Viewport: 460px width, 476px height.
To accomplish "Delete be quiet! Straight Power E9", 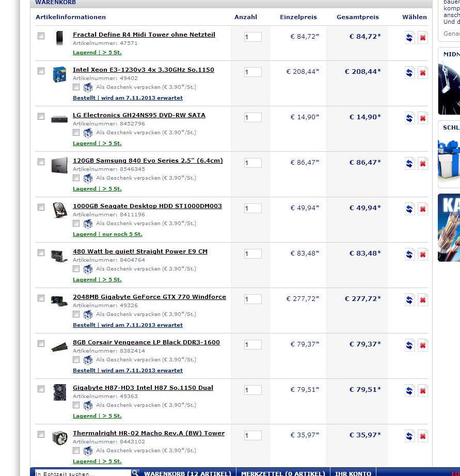I will coord(423,255).
